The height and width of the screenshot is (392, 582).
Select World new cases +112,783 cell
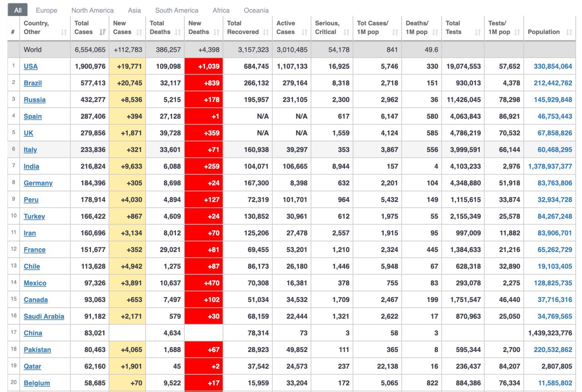tap(127, 50)
